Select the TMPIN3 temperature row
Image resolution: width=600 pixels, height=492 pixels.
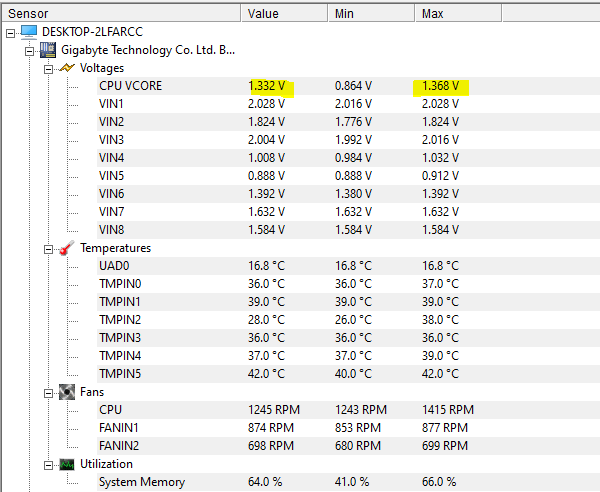pyautogui.click(x=348, y=337)
